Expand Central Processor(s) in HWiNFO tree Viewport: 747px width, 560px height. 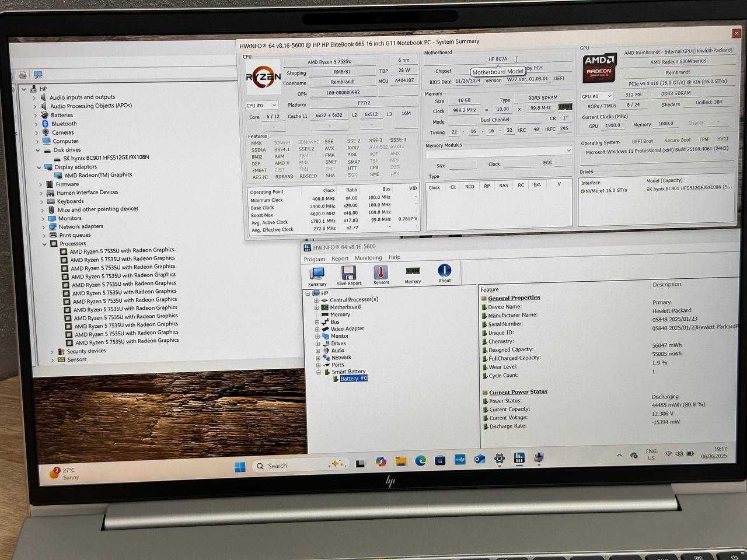(316, 300)
